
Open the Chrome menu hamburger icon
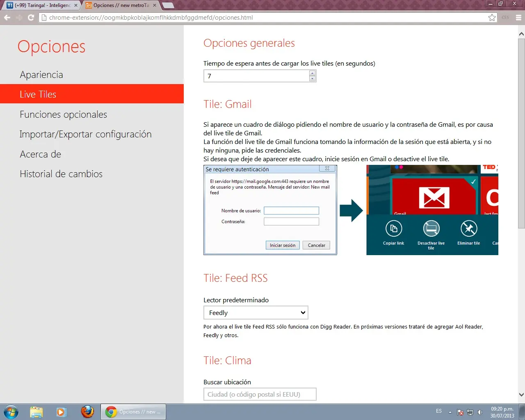[x=518, y=18]
